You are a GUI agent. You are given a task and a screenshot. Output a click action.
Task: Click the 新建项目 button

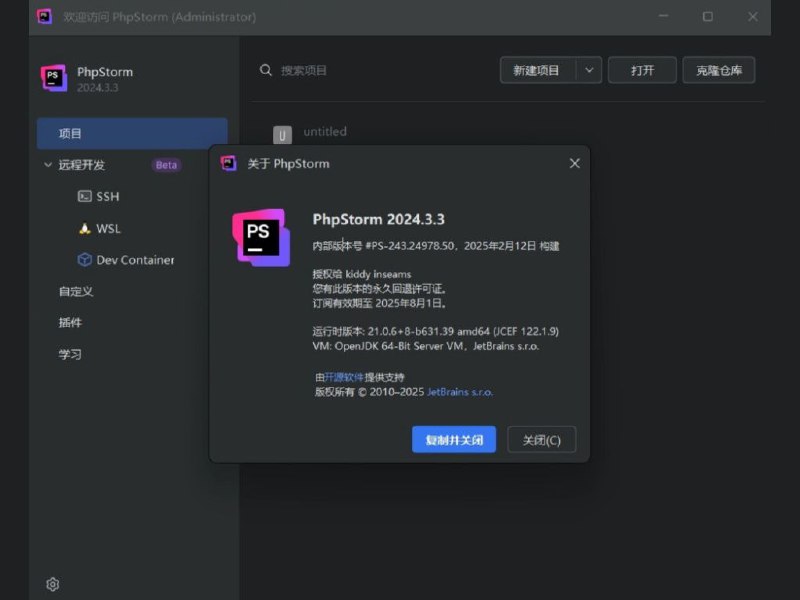[x=538, y=70]
